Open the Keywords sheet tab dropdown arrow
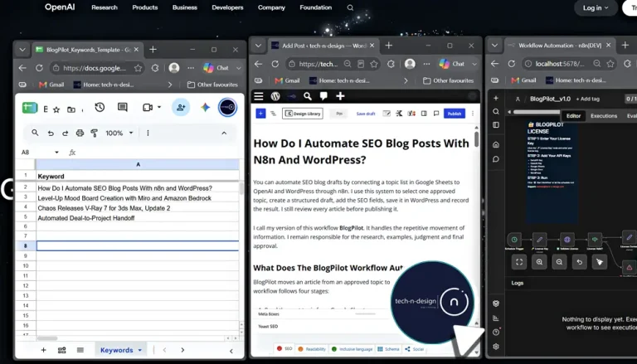The image size is (637, 364). pyautogui.click(x=139, y=350)
